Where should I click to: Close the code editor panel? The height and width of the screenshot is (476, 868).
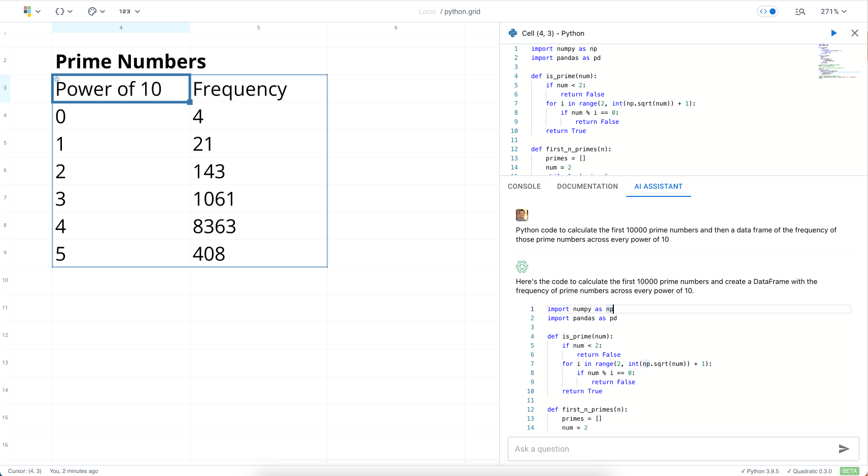[854, 33]
